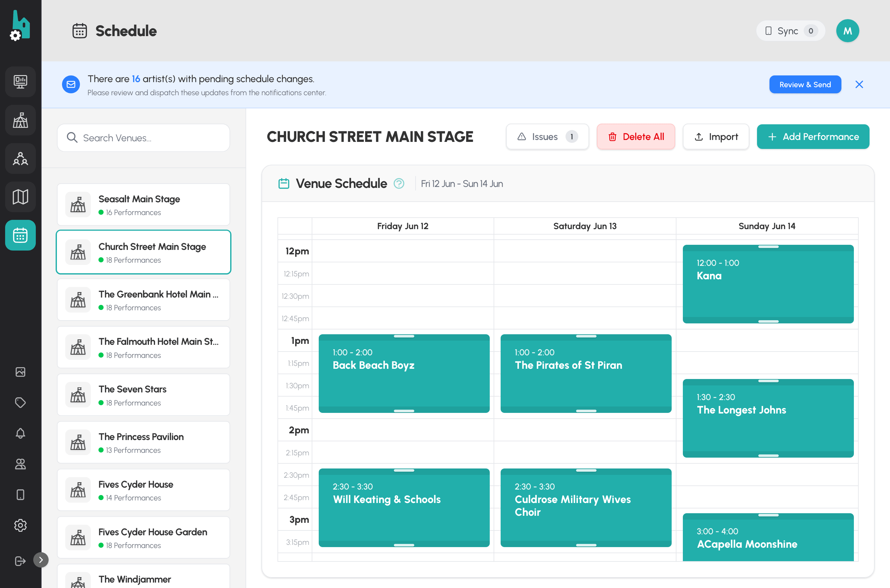Click the Venue Schedule help question icon

pos(399,184)
